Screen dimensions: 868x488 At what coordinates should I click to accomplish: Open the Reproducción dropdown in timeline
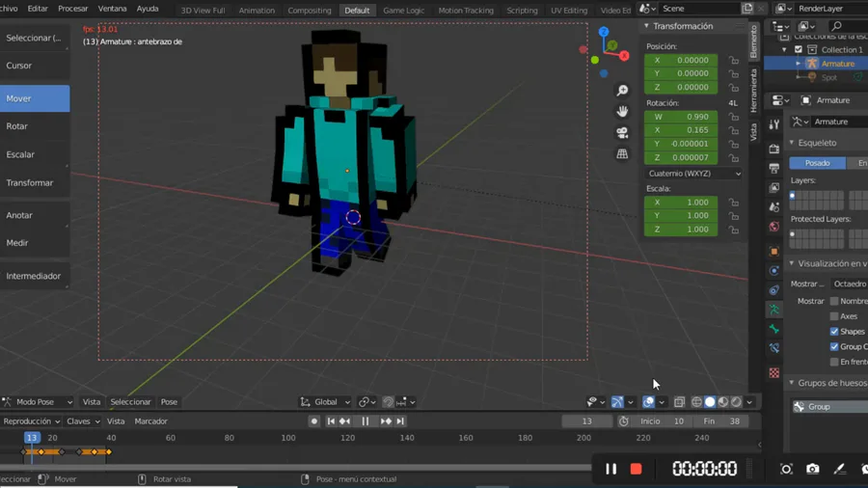tap(31, 421)
